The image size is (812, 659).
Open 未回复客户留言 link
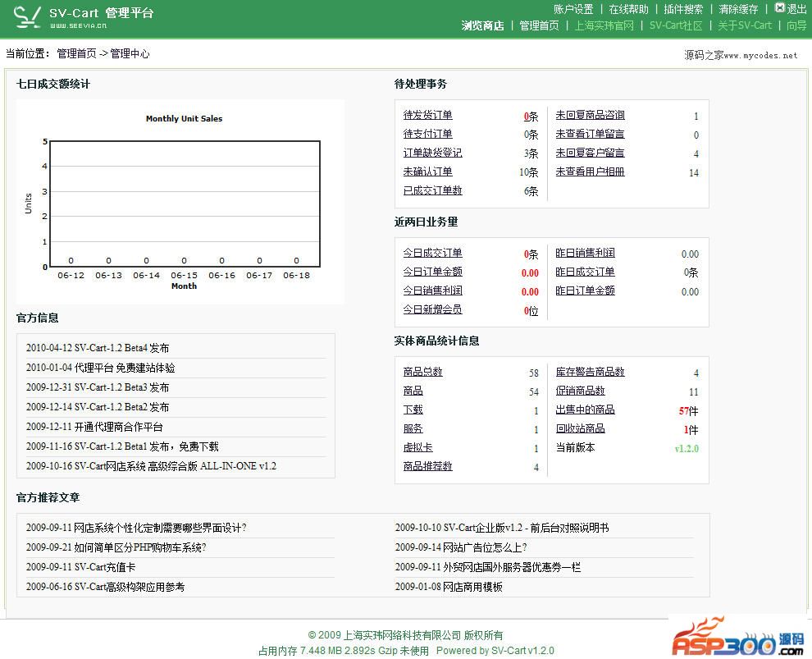[x=590, y=153]
